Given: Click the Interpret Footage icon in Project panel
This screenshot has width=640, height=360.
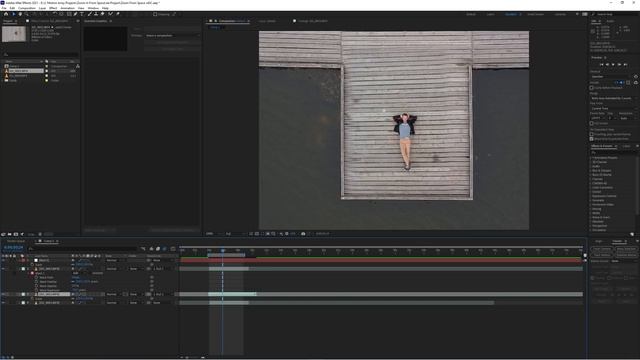Looking at the screenshot, I should [3, 234].
